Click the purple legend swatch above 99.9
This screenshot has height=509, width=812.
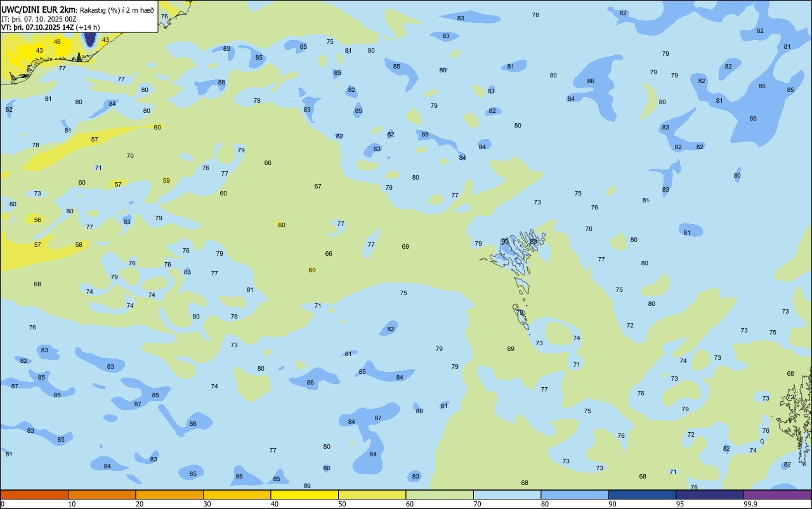coord(777,494)
